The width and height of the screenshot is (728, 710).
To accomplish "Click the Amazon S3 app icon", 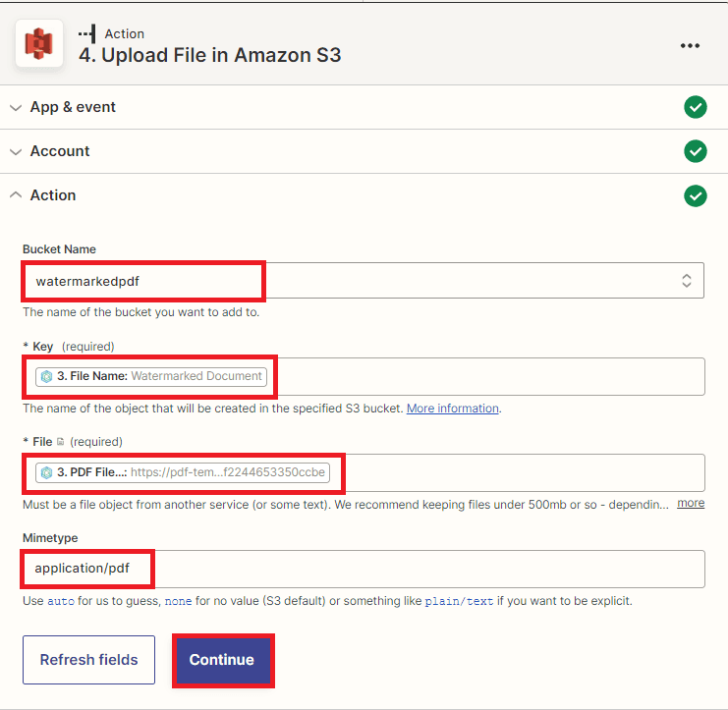I will click(x=39, y=44).
